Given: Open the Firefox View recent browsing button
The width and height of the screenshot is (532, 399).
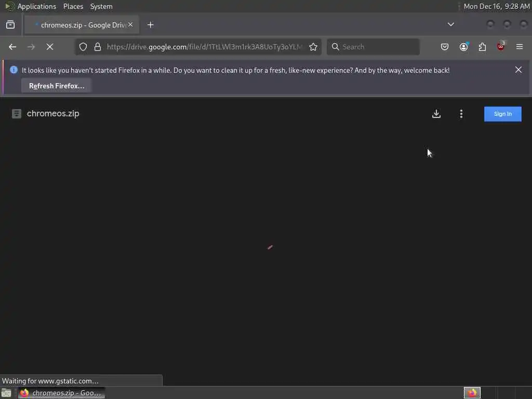Looking at the screenshot, I should click(10, 25).
